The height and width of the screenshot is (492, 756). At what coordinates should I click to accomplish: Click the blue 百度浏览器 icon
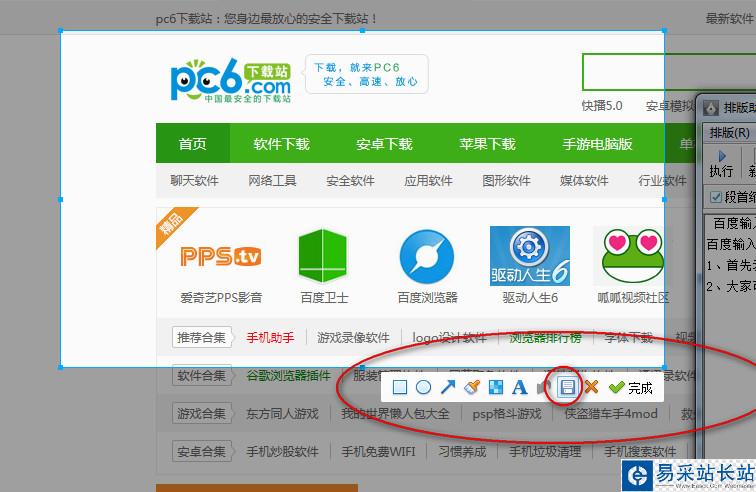coord(427,257)
